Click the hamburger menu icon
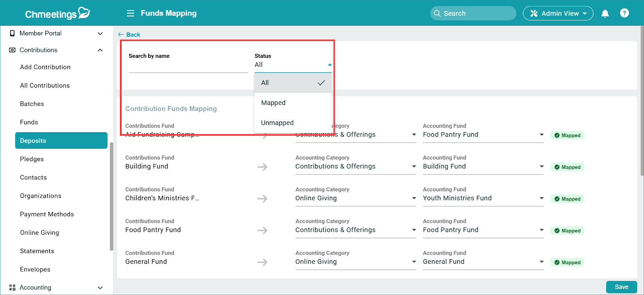644x295 pixels. (130, 13)
